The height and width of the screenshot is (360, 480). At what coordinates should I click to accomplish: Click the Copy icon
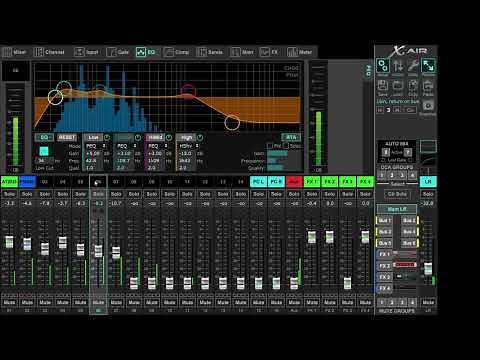click(x=413, y=86)
